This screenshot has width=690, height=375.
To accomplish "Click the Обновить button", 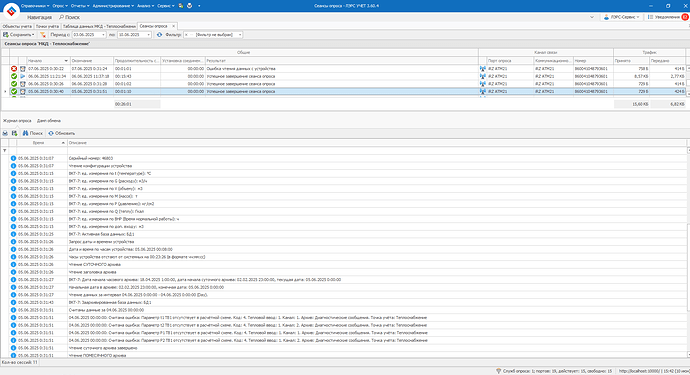I will point(62,133).
